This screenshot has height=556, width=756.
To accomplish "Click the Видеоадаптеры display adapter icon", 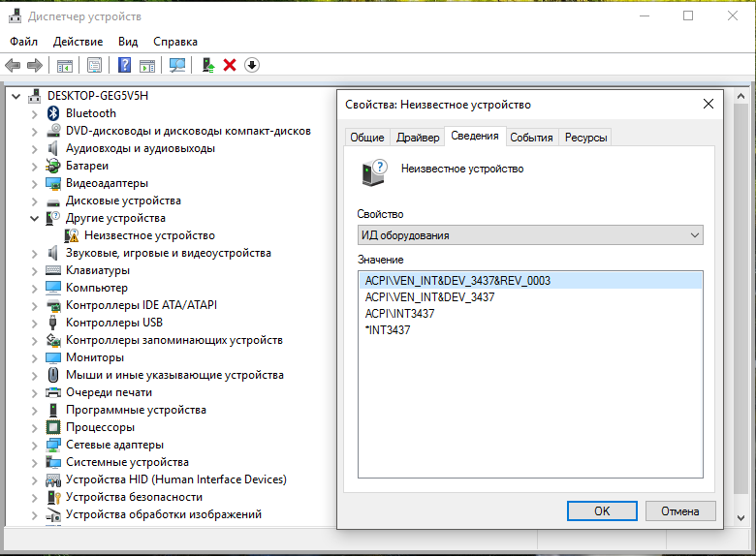I will coord(53,183).
